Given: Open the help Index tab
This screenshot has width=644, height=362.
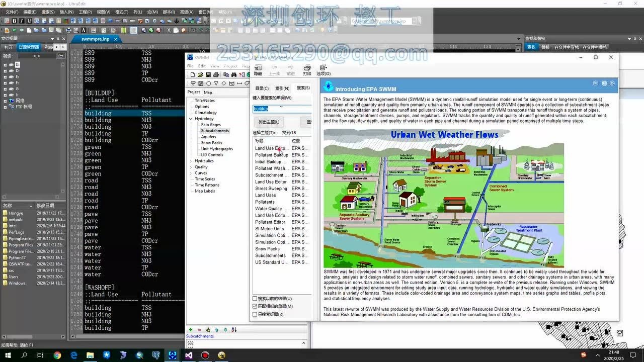Looking at the screenshot, I should click(x=282, y=88).
